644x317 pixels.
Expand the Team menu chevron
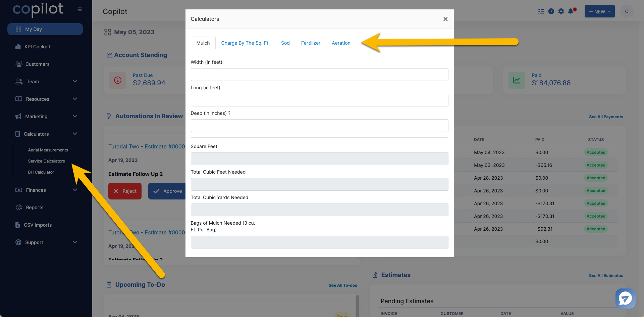pos(75,81)
